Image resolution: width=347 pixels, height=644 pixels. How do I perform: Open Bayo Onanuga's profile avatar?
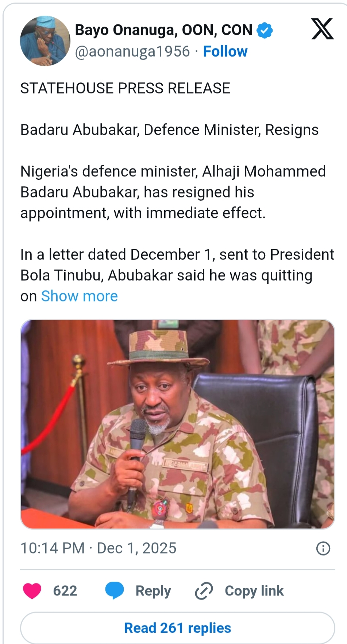(x=45, y=40)
